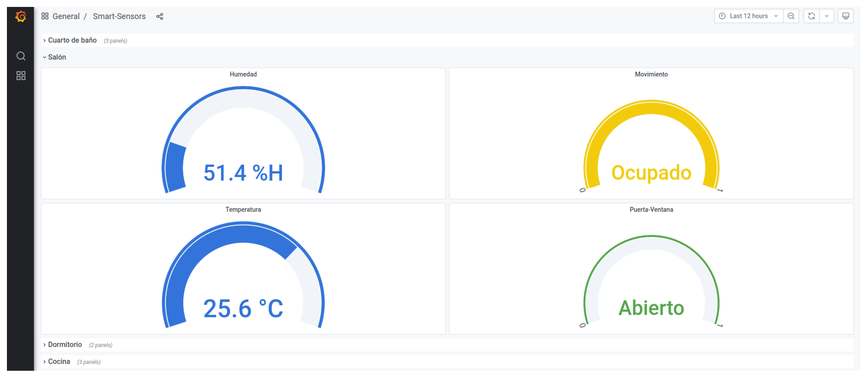Collapse the Salón row
Image resolution: width=868 pixels, height=381 pixels.
[x=57, y=57]
